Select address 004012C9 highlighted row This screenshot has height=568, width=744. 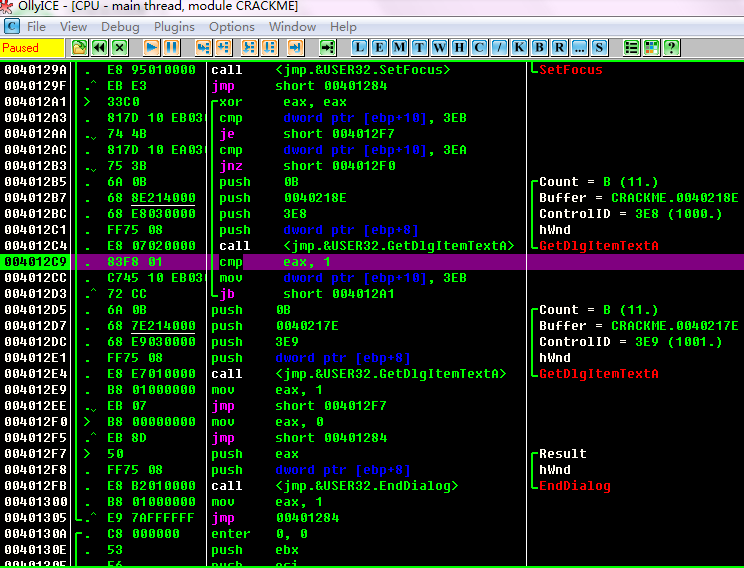click(x=372, y=261)
